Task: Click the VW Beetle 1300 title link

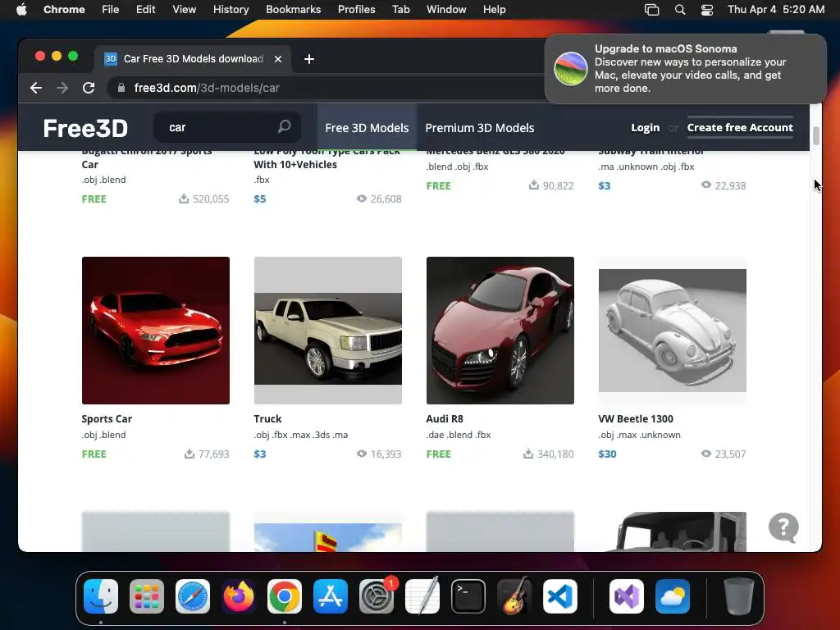Action: tap(636, 419)
